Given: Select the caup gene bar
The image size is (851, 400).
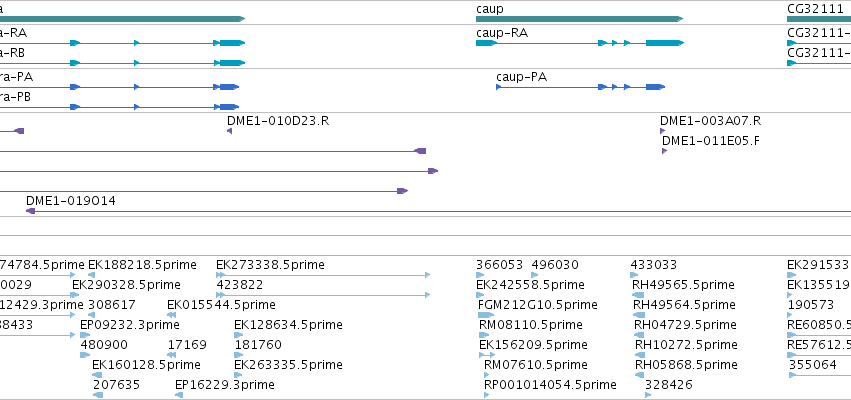Looking at the screenshot, I should (x=579, y=19).
